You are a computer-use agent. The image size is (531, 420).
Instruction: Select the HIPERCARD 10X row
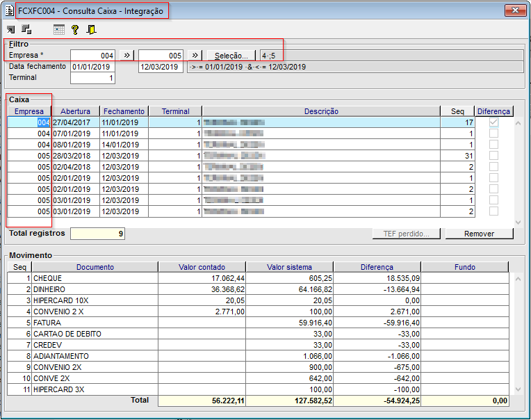pyautogui.click(x=258, y=300)
